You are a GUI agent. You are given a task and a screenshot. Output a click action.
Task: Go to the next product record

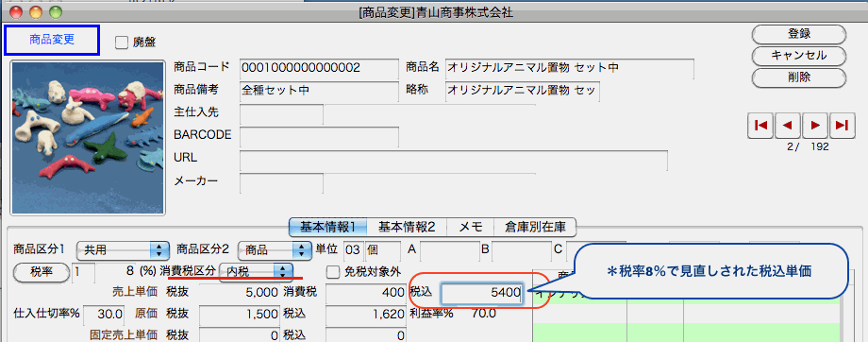(815, 126)
